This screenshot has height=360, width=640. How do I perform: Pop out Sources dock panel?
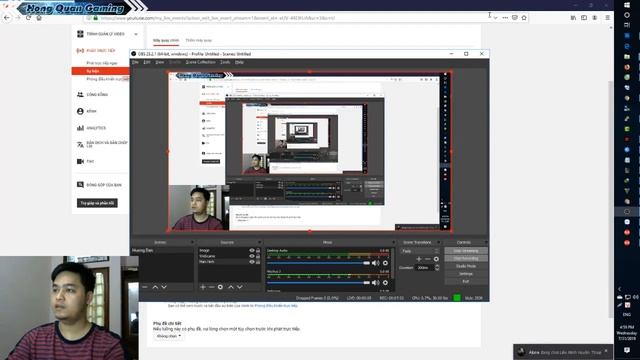point(259,242)
